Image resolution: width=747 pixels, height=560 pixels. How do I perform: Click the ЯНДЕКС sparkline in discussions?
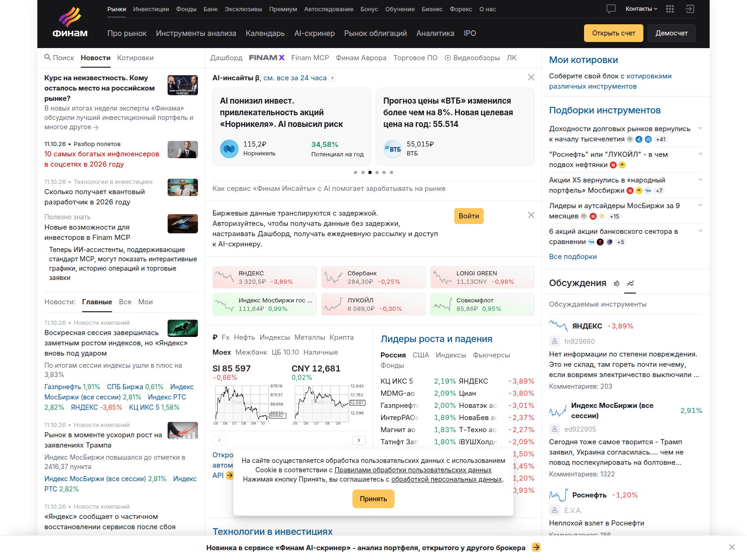click(558, 325)
